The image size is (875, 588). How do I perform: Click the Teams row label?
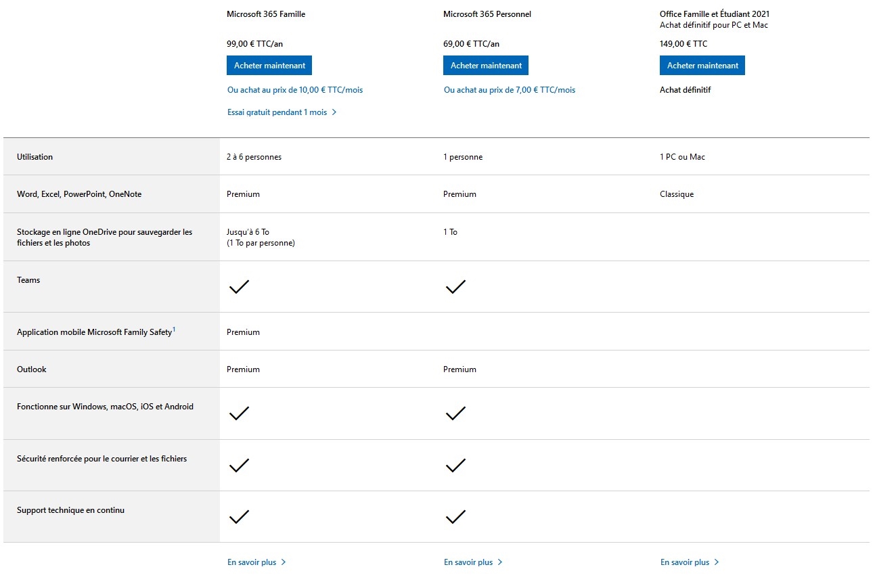(28, 280)
